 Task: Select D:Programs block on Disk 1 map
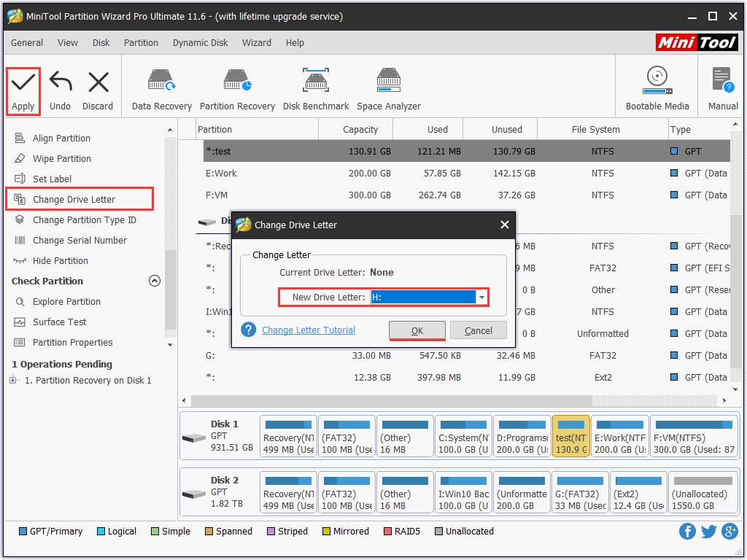click(522, 436)
